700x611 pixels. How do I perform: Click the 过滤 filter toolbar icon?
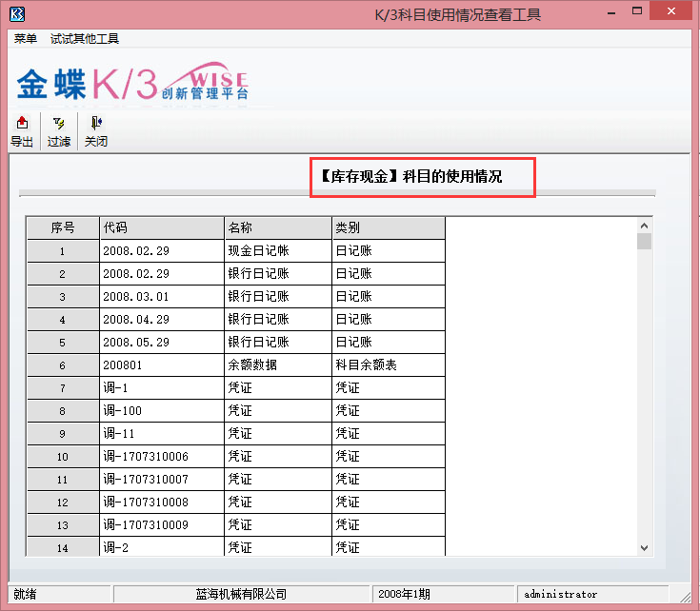pos(59,131)
